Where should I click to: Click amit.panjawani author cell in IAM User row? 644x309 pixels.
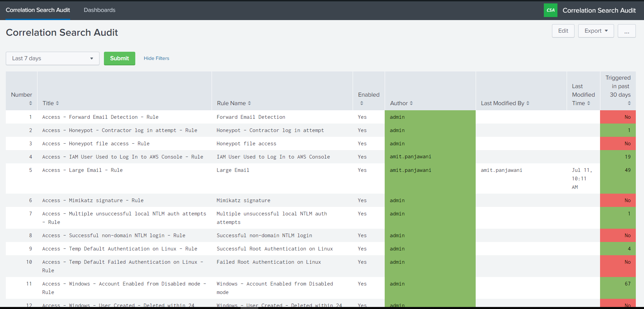pos(430,157)
